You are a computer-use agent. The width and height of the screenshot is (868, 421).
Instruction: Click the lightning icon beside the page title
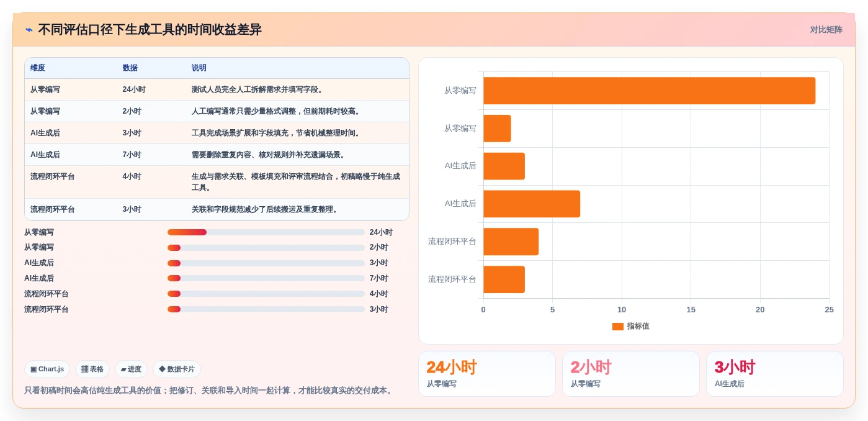tap(29, 30)
